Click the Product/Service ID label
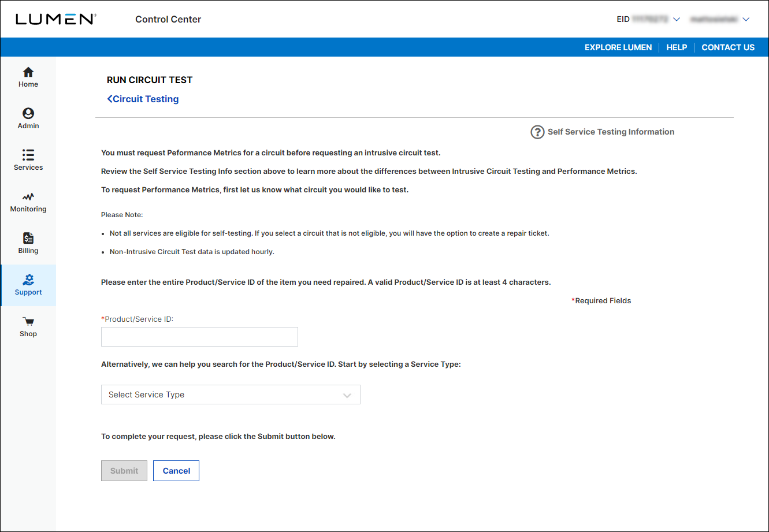 point(138,319)
